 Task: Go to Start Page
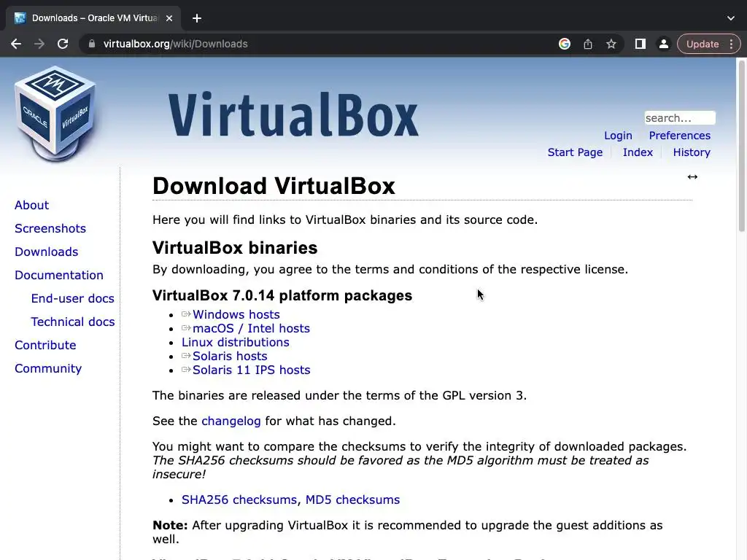(x=575, y=152)
